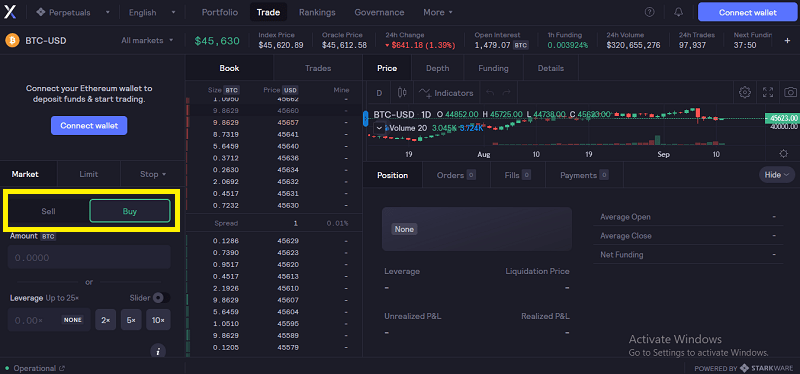Image resolution: width=800 pixels, height=374 pixels.
Task: Open the Rankings page
Action: point(317,12)
